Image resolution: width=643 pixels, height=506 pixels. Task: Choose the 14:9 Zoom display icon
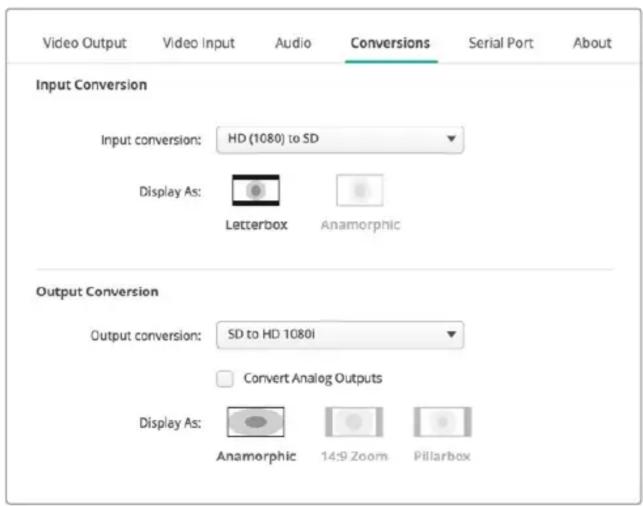354,422
